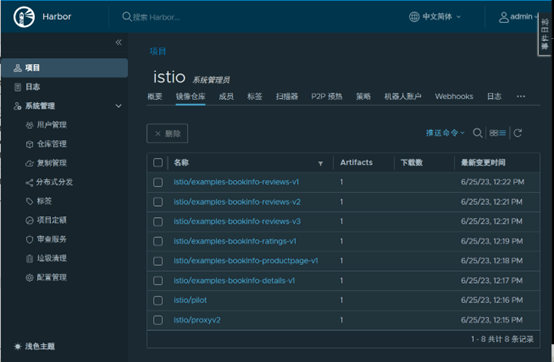Switch to the project 标签 tab
This screenshot has width=554, height=362.
[x=255, y=96]
